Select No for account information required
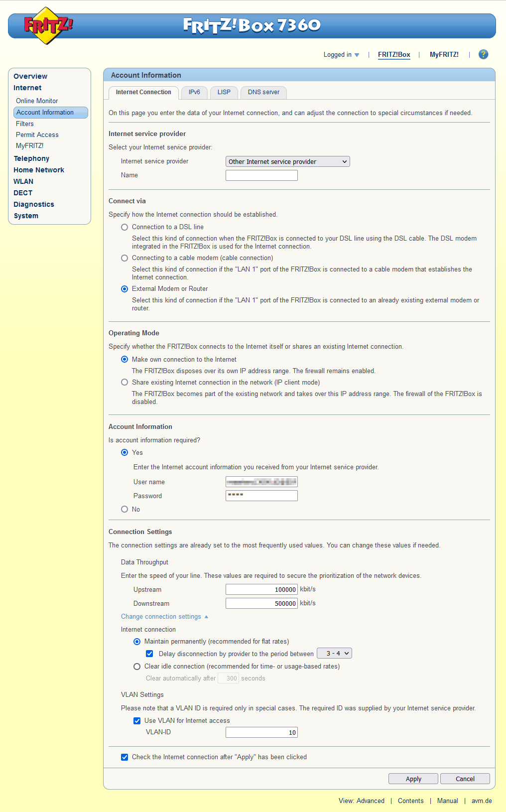This screenshot has width=506, height=812. tap(125, 509)
